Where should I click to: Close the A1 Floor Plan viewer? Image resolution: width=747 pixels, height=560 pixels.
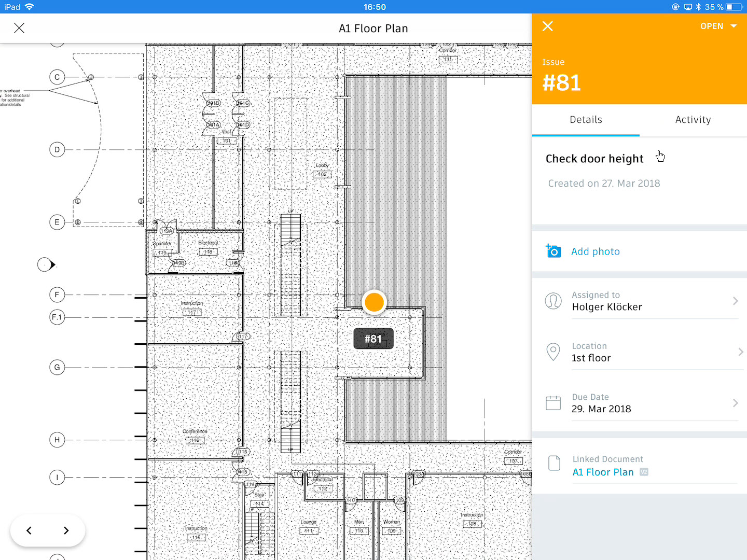pyautogui.click(x=19, y=28)
